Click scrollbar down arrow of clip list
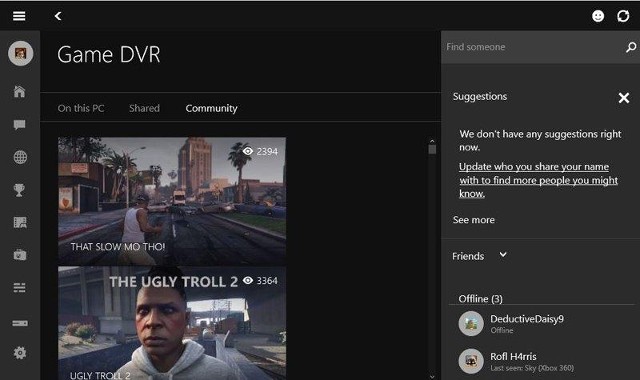Image resolution: width=640 pixels, height=380 pixels. pyautogui.click(x=432, y=376)
